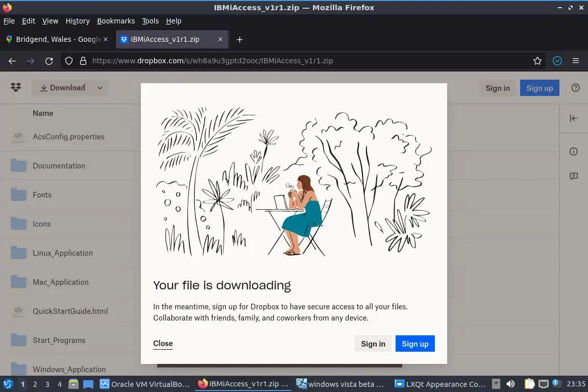Open the Edit menu
The height and width of the screenshot is (392, 588).
[x=29, y=21]
